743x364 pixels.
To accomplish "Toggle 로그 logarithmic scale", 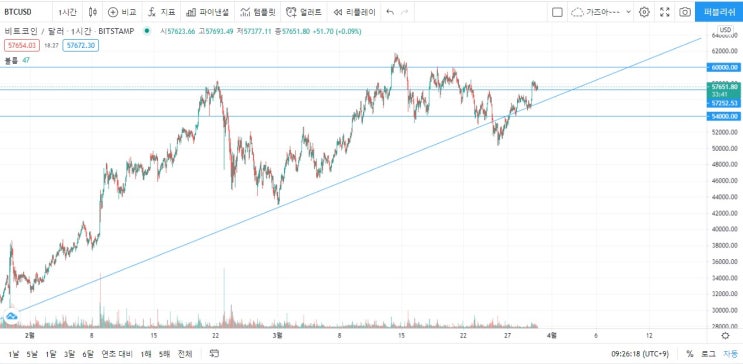I will click(708, 354).
